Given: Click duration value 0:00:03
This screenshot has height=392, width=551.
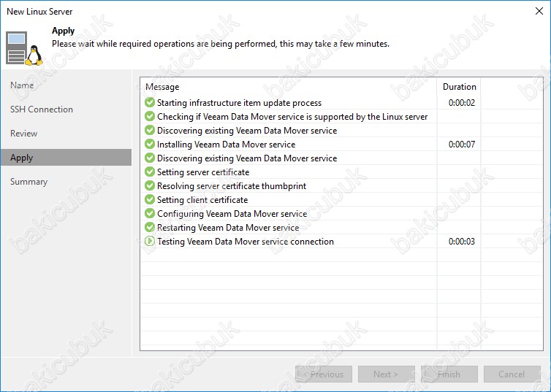Looking at the screenshot, I should pos(461,241).
